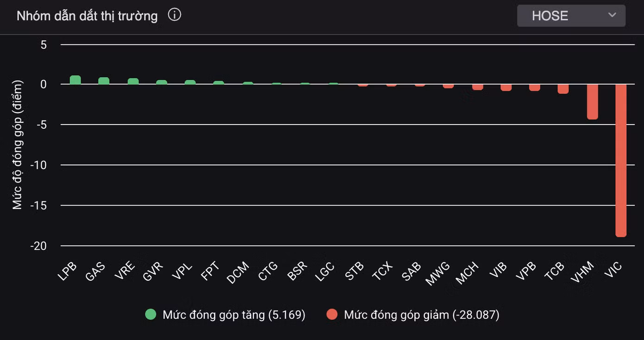The width and height of the screenshot is (644, 340).
Task: Click the GVR green bar
Action: pos(162,82)
